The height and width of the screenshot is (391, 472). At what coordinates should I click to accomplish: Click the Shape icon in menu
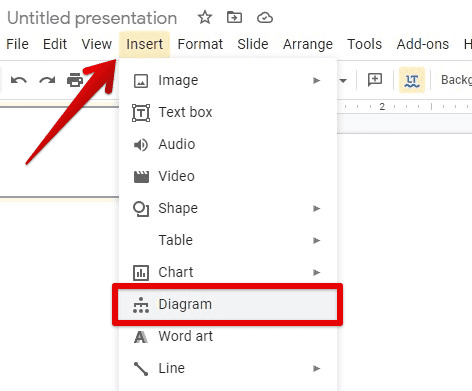[x=141, y=209]
